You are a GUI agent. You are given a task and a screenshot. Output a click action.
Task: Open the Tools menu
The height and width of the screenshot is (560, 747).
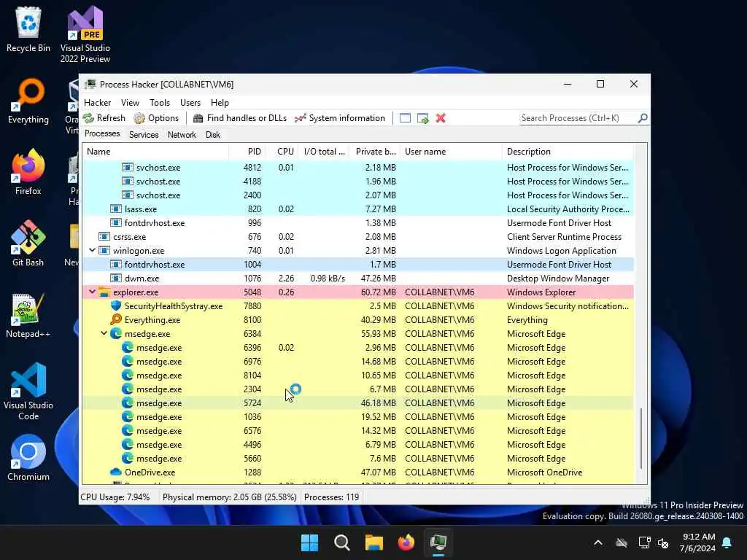(x=160, y=103)
